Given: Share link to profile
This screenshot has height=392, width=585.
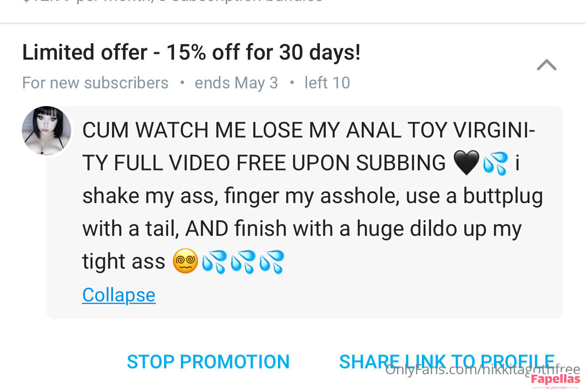Looking at the screenshot, I should [447, 362].
